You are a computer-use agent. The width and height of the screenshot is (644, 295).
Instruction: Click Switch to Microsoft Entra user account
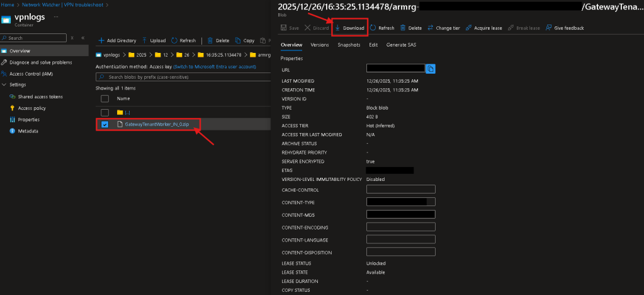[215, 66]
